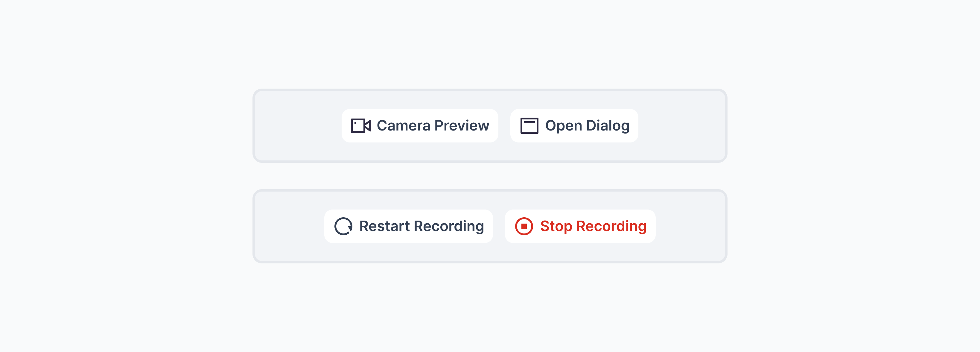
Task: Click the video camera icon
Action: click(x=360, y=126)
